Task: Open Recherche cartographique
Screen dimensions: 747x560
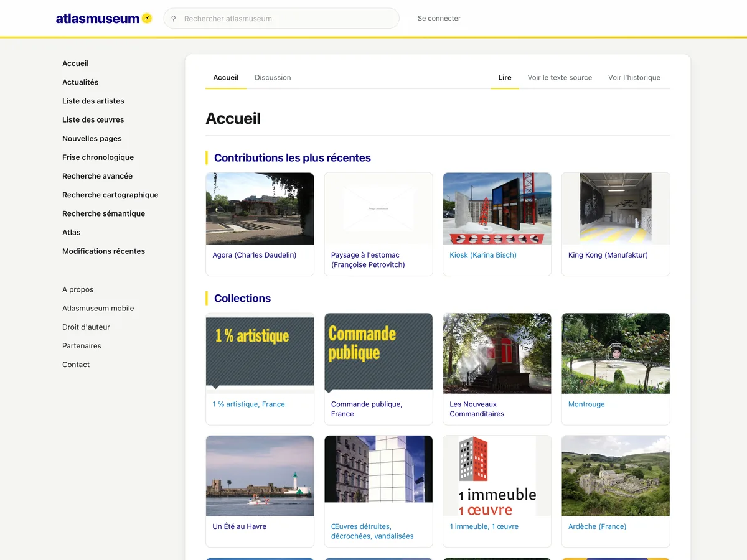Action: click(110, 195)
